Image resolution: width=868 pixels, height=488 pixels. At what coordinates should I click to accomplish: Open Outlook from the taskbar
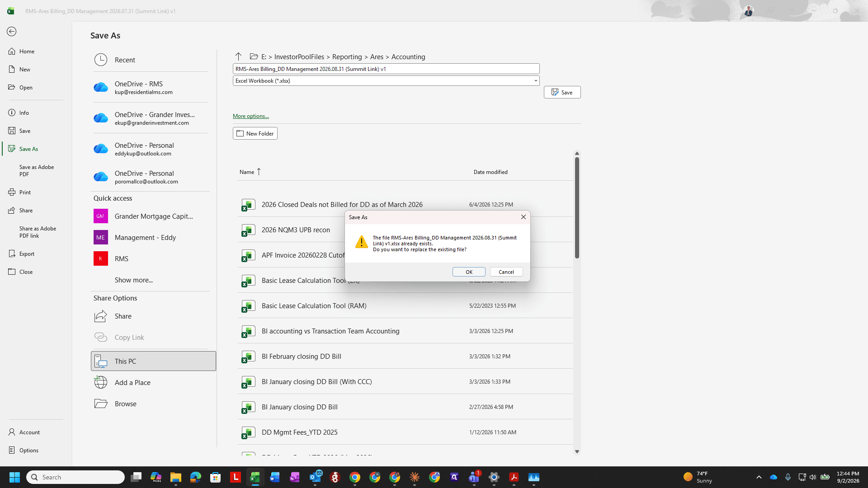(315, 477)
